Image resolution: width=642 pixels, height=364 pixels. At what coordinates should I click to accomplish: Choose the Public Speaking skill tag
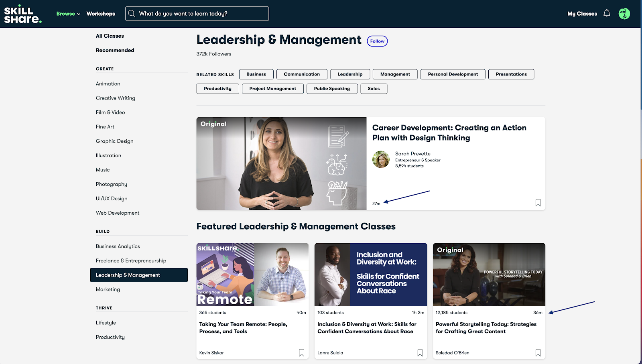click(332, 89)
